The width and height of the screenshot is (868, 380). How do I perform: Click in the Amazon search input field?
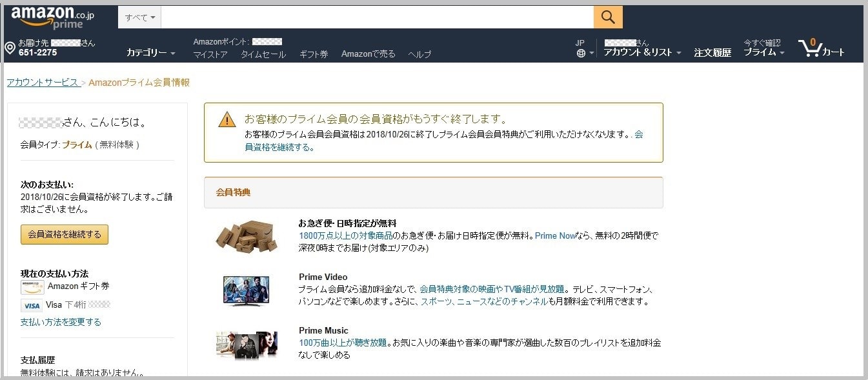(x=377, y=17)
